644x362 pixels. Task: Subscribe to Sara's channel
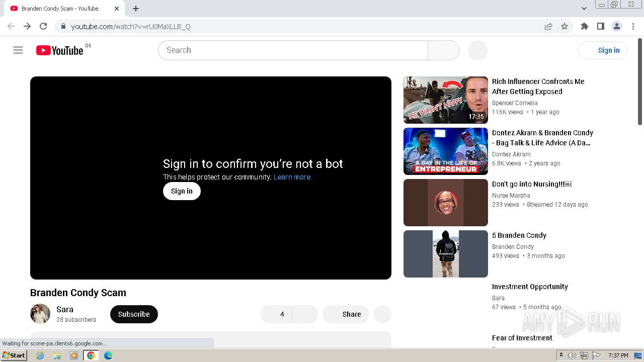click(x=134, y=314)
